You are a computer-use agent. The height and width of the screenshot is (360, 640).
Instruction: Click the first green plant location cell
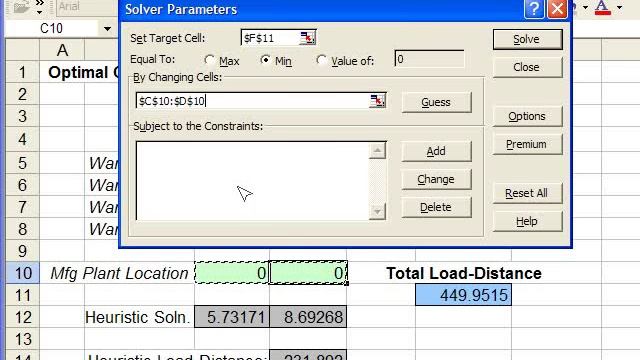[232, 273]
